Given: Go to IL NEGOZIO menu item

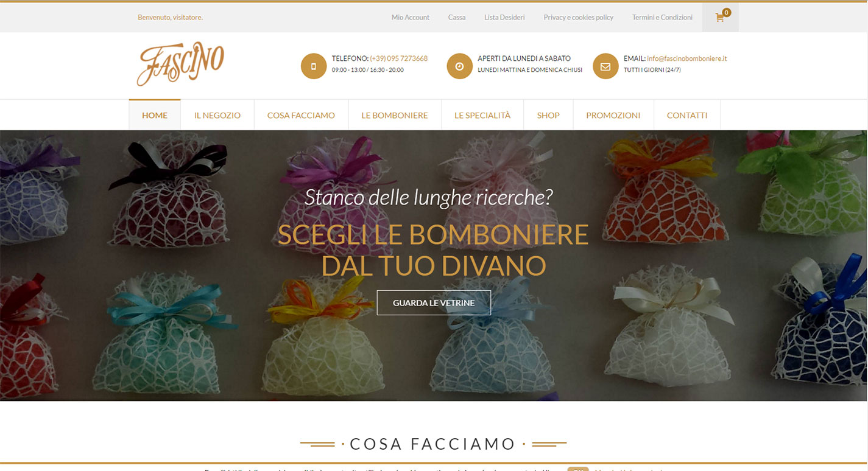Looking at the screenshot, I should click(217, 115).
